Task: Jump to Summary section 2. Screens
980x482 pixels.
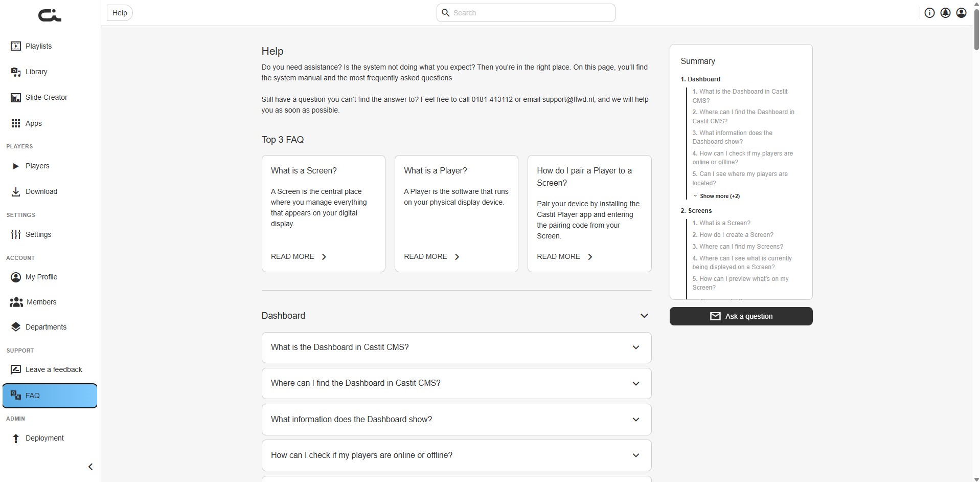Action: coord(696,211)
